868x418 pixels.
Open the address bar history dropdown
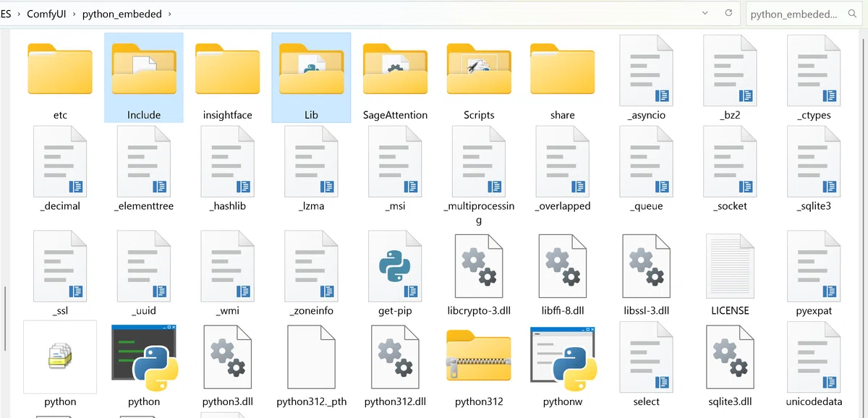click(705, 14)
